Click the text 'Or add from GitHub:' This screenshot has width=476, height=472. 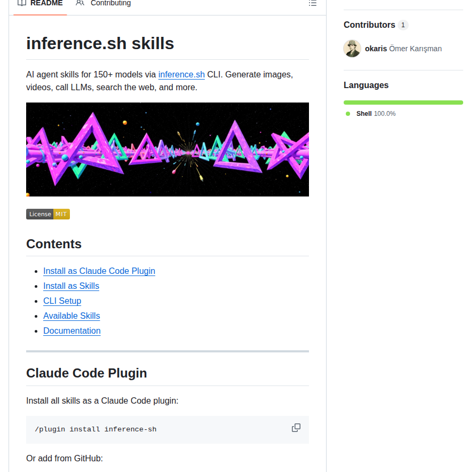point(65,458)
